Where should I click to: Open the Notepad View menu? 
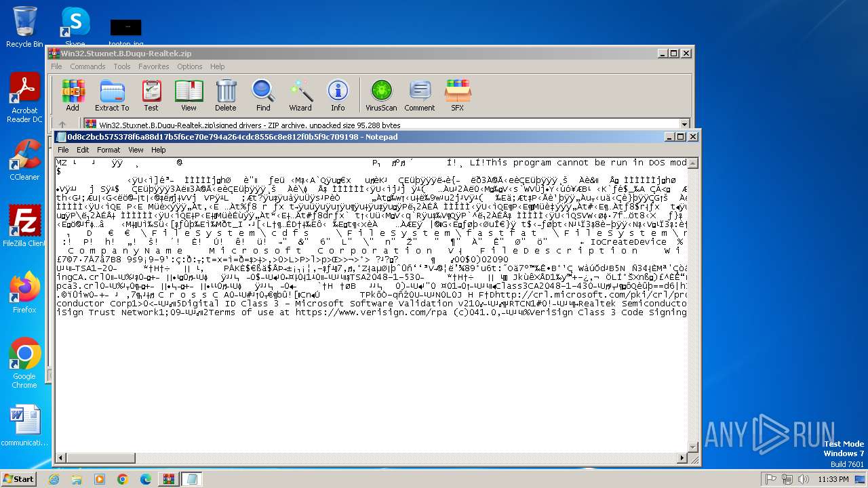(136, 150)
